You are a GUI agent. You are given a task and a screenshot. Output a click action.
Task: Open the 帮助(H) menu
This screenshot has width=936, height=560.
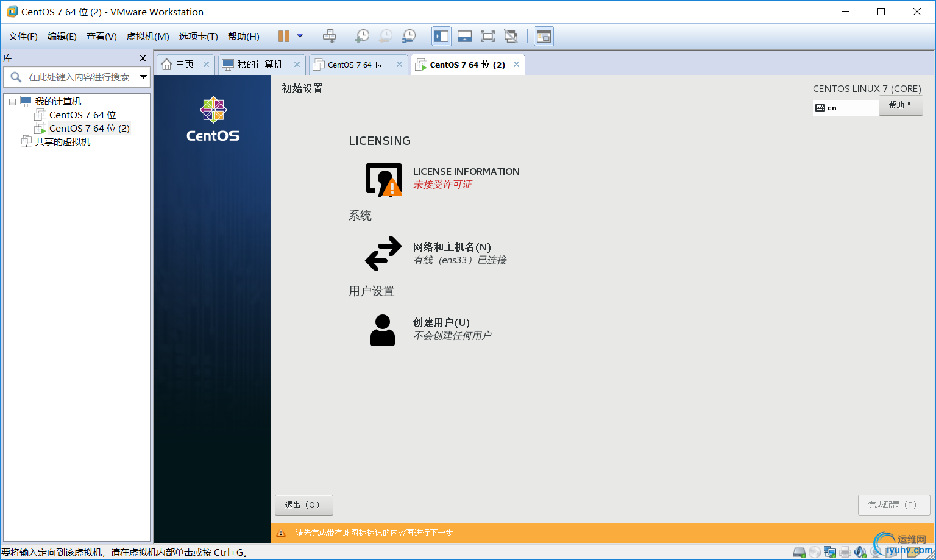coord(244,37)
